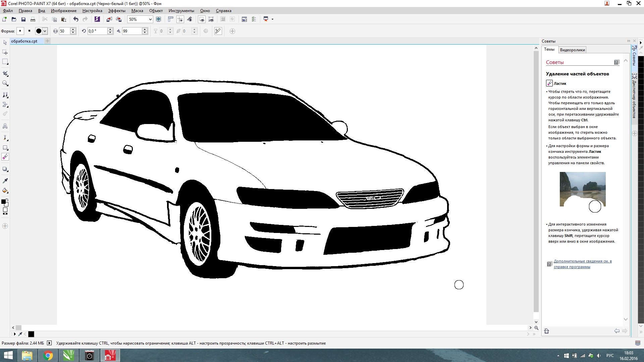The height and width of the screenshot is (362, 644).
Task: Click the Import icon
Action: (x=109, y=19)
